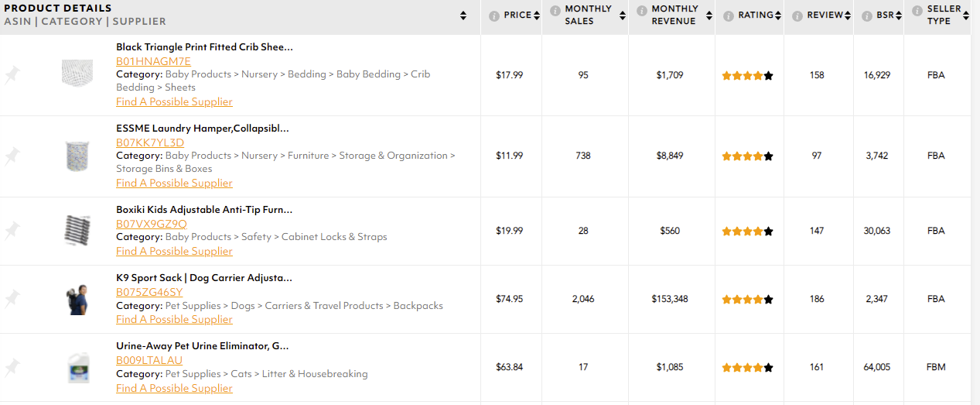Sort the table by Review arrows
Screen dimensions: 980x405
pyautogui.click(x=848, y=15)
